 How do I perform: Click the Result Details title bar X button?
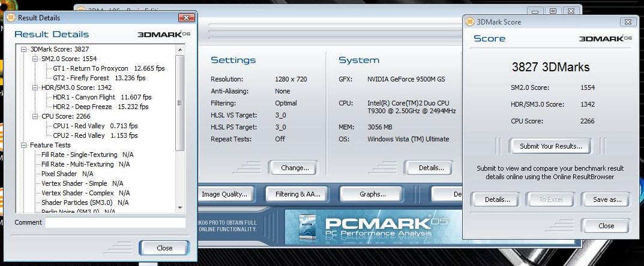pos(187,17)
